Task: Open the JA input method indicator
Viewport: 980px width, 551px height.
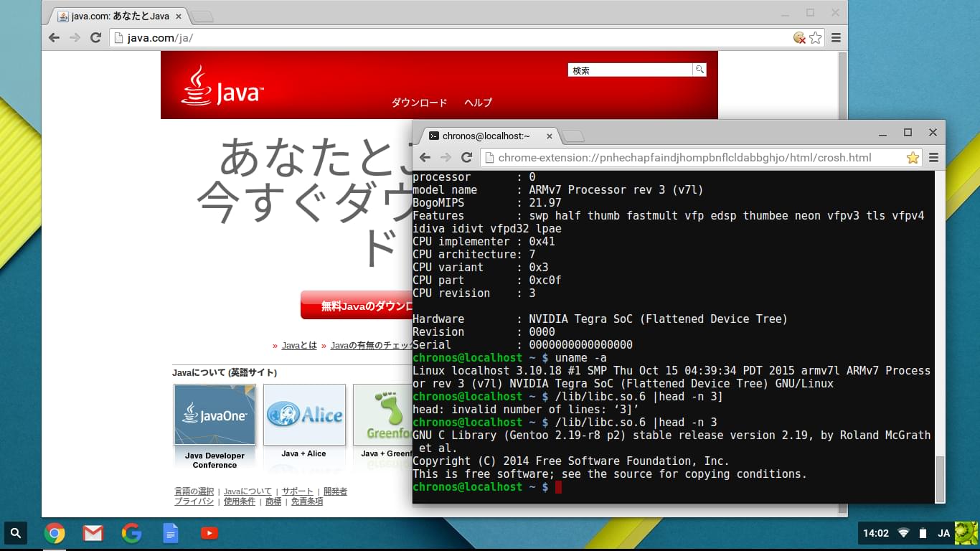Action: coord(943,533)
